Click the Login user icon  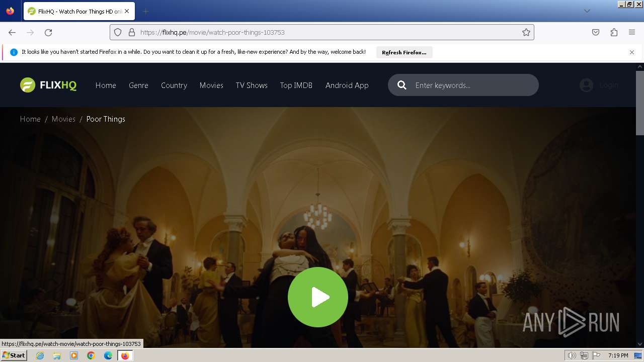point(586,85)
